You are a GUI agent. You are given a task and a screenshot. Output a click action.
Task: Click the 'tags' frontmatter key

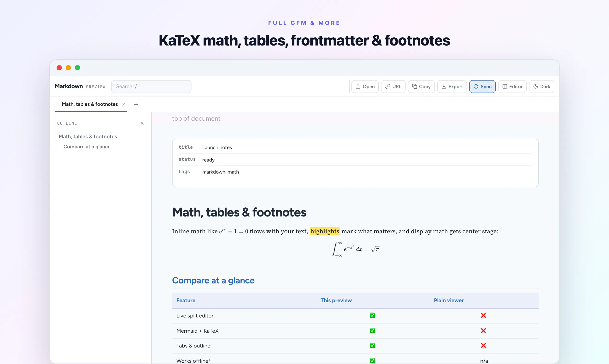(x=184, y=172)
